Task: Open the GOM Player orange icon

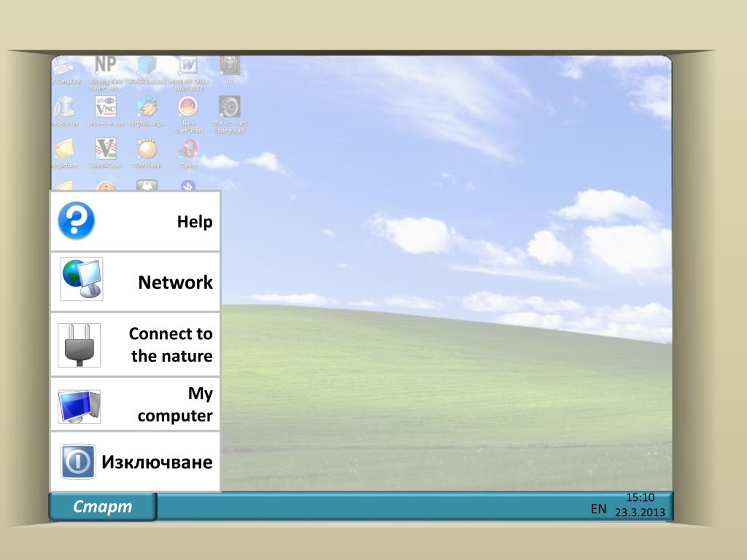Action: (x=147, y=153)
